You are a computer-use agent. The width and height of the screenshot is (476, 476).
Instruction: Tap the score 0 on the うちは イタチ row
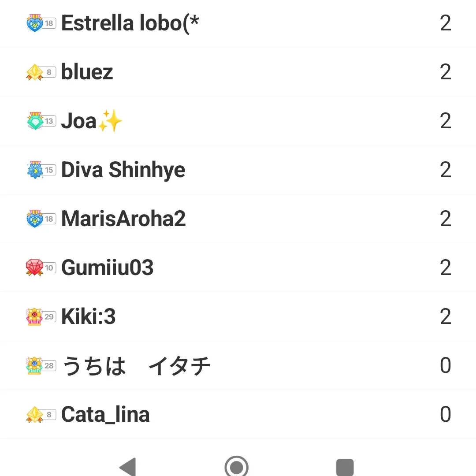(x=445, y=366)
